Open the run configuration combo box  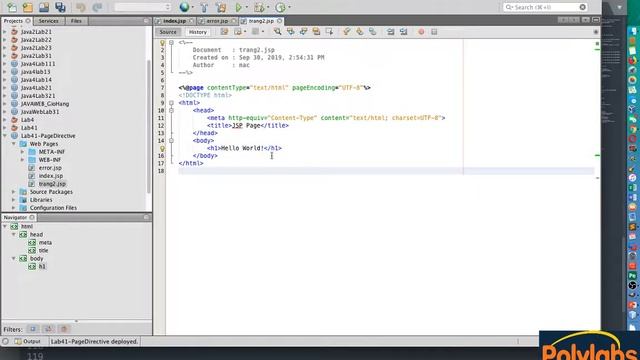142,7
